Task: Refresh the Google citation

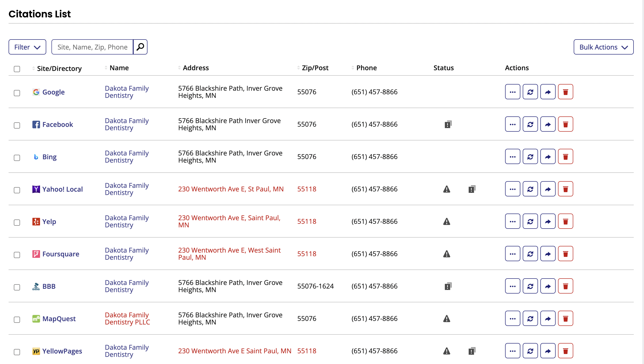Action: (530, 92)
